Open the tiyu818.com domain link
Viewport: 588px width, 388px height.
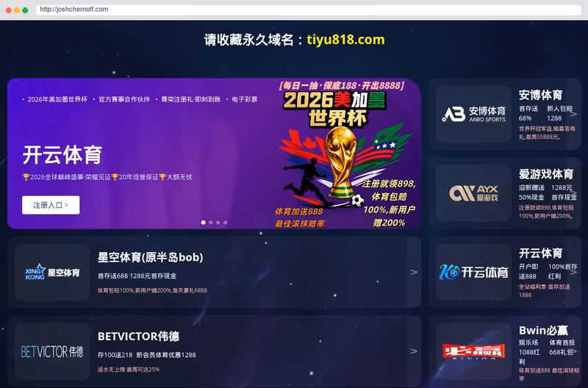pyautogui.click(x=345, y=40)
